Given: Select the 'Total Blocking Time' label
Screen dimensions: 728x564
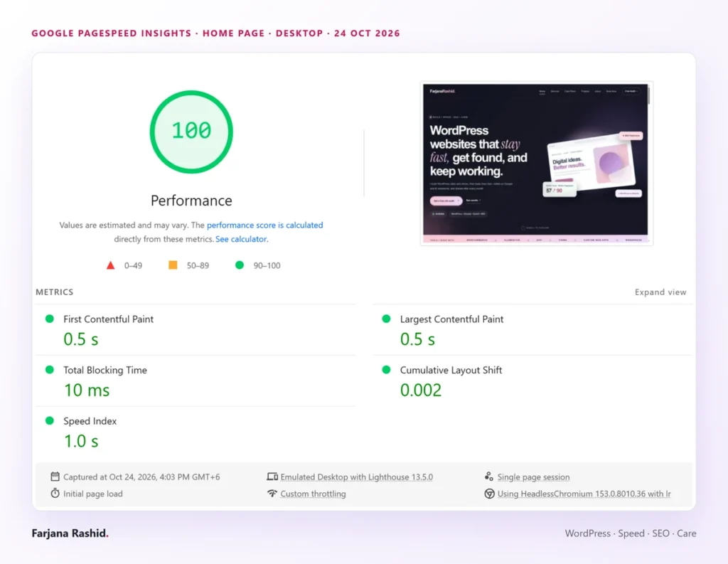Looking at the screenshot, I should (x=105, y=371).
